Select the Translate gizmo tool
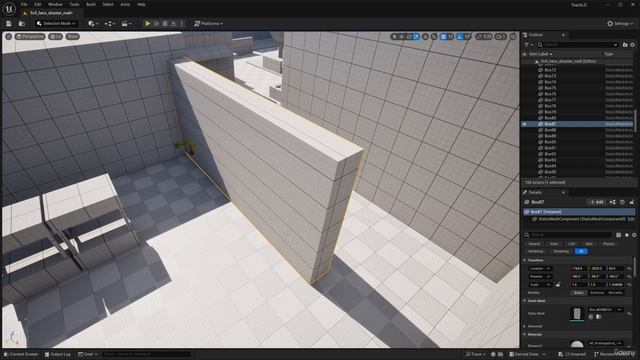Image resolution: width=640 pixels, height=360 pixels. [402, 37]
